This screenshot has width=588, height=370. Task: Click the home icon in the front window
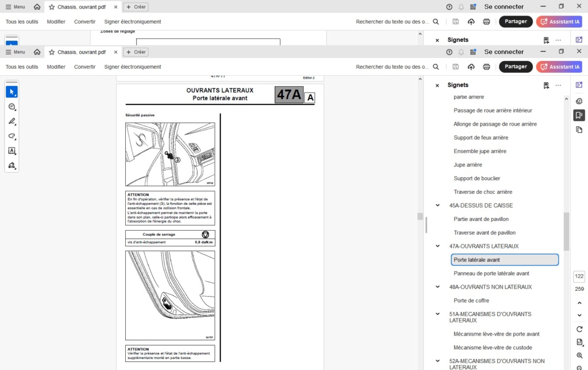(37, 52)
